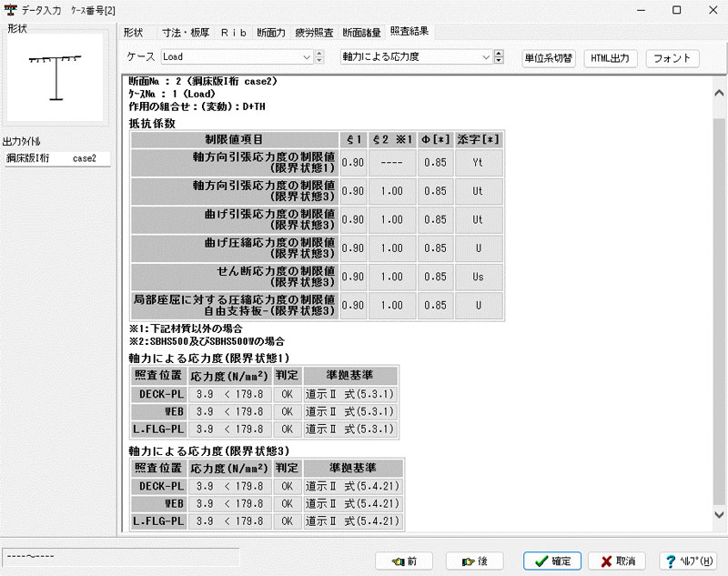
Task: Click the ※2:SBHS500及びSBHS500Wの場合 note
Action: pos(207,341)
